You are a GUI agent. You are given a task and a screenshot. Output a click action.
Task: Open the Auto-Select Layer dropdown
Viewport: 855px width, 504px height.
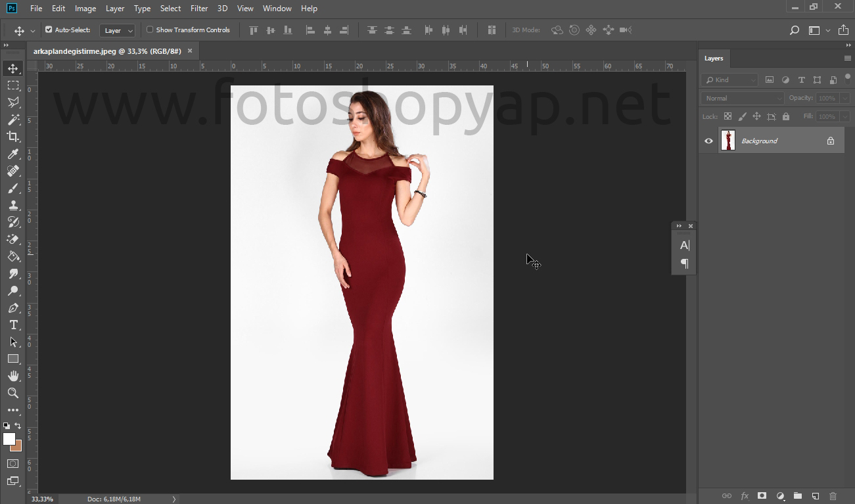tap(118, 30)
